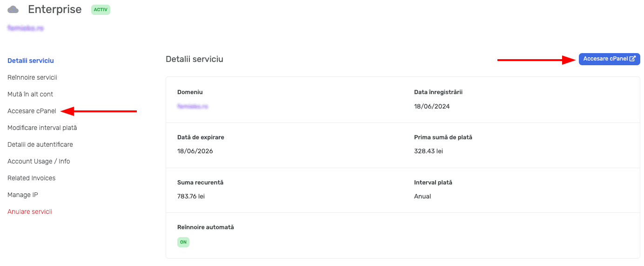The height and width of the screenshot is (266, 644).
Task: Go to Mută în alt cont
Action: point(30,94)
